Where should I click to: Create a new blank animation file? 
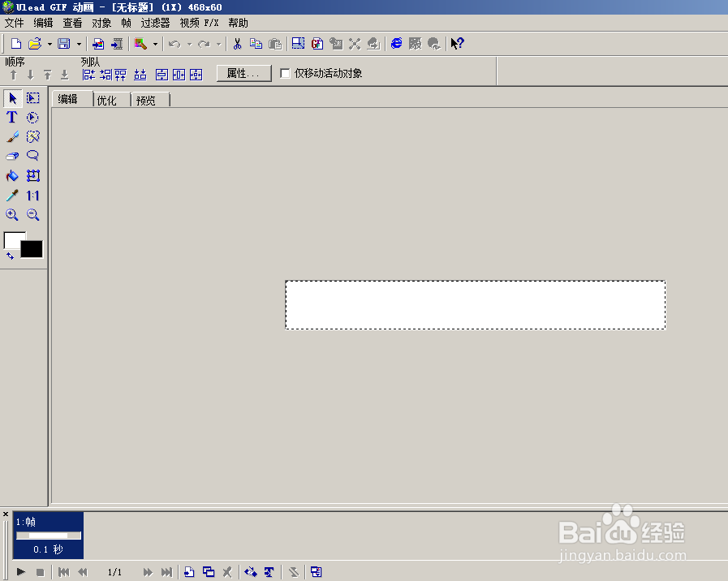(x=15, y=44)
